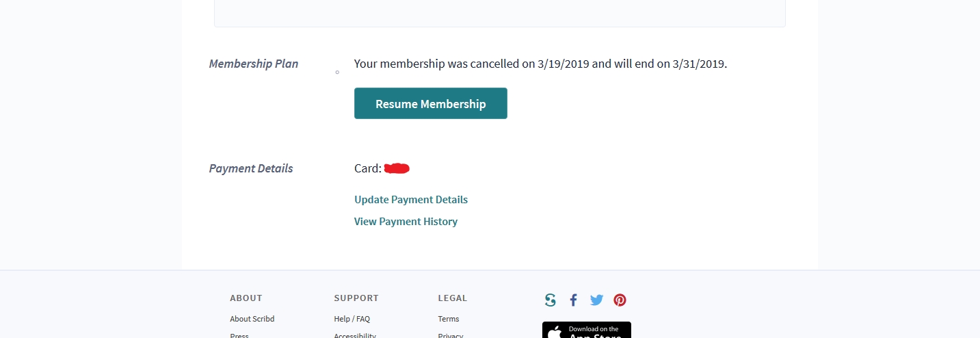This screenshot has width=980, height=338.
Task: Open the Scribd logo icon in footer
Action: click(551, 300)
